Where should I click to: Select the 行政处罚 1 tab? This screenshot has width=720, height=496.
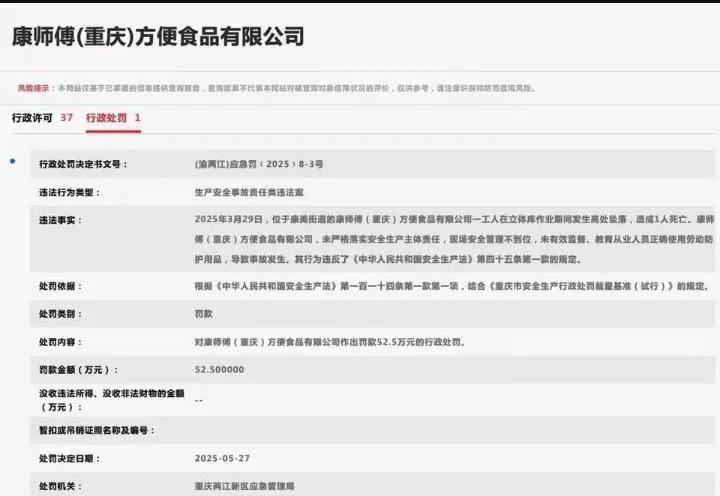tap(113, 118)
